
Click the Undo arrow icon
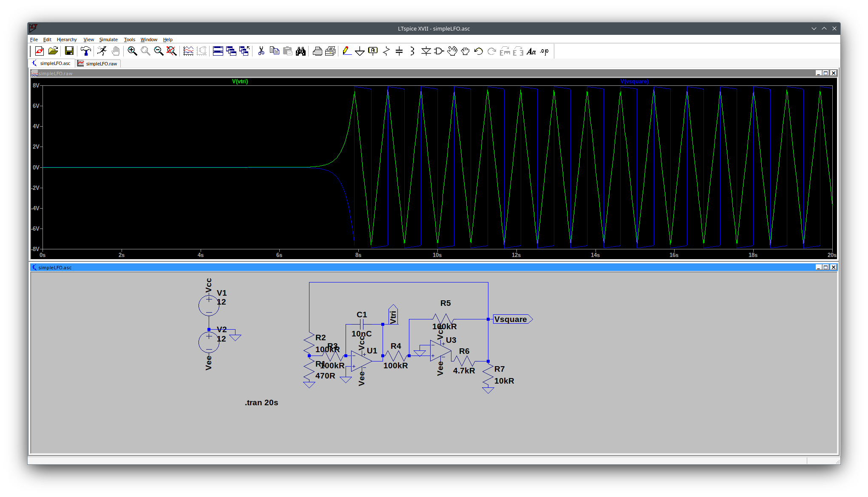coord(478,51)
